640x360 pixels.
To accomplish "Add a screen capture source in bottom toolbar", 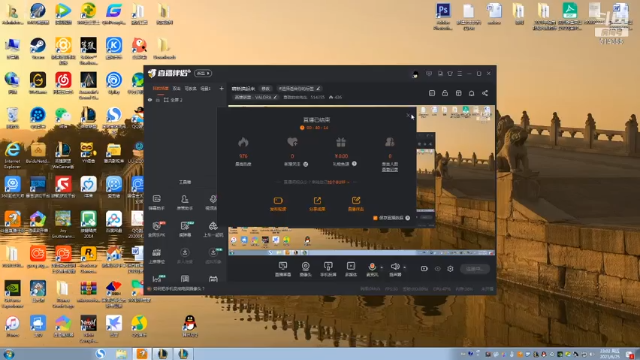I will coord(283,269).
